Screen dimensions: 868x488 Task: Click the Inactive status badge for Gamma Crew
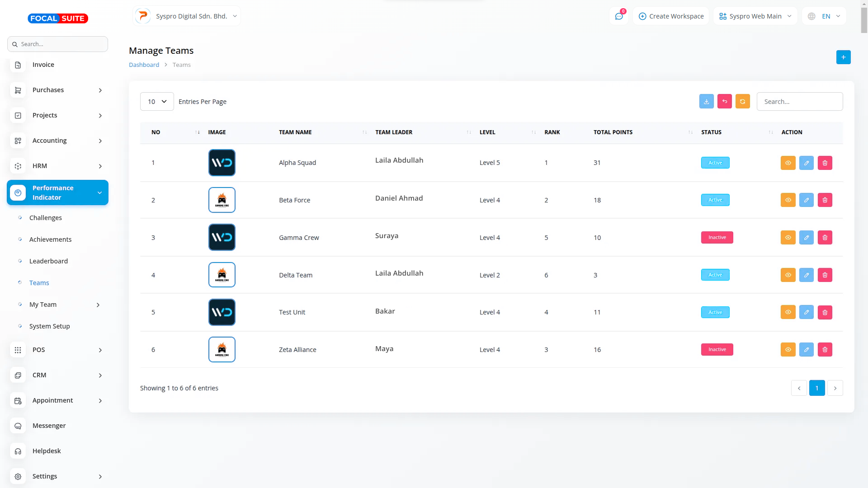click(x=717, y=238)
